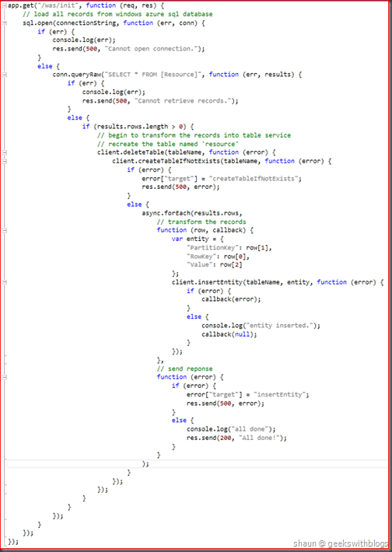Collapse the app.get "/was/init" function block
This screenshot has height=552, width=392.
(5, 5)
